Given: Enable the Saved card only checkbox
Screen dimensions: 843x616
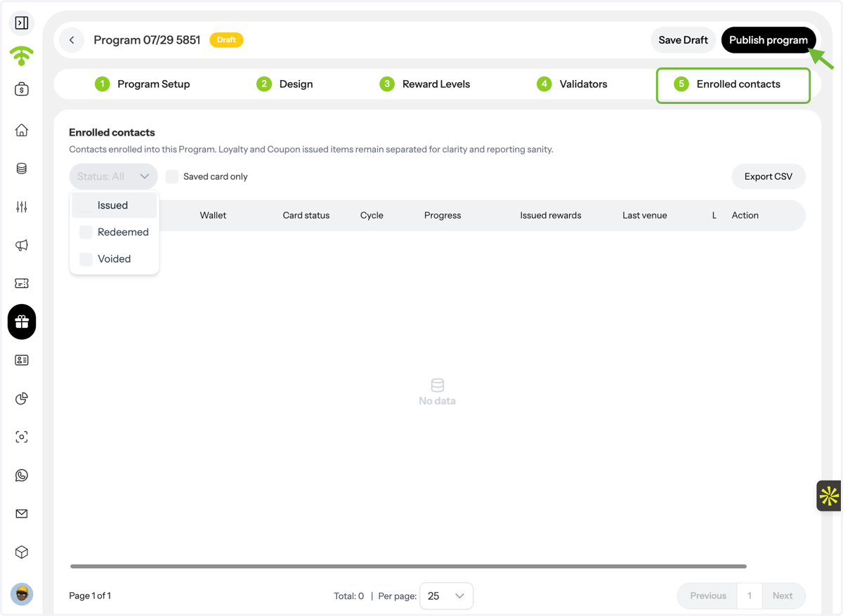Looking at the screenshot, I should point(171,176).
